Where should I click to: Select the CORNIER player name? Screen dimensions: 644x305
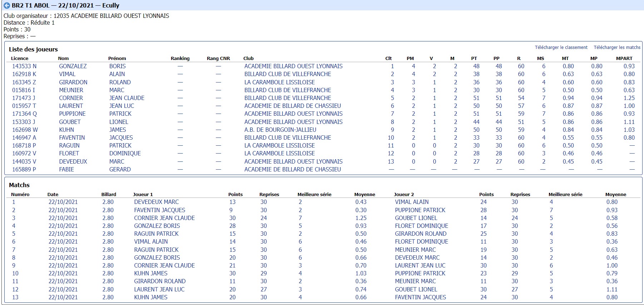point(71,98)
